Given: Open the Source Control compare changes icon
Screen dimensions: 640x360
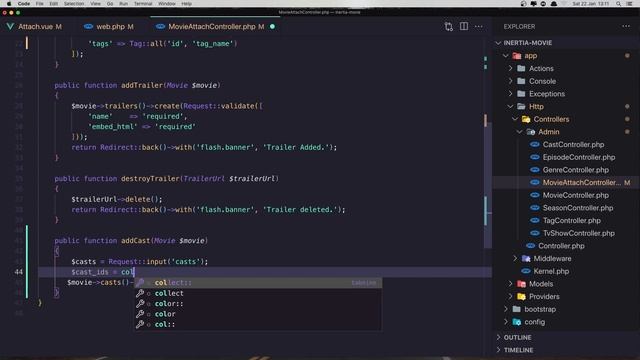Looking at the screenshot, I should coord(449,27).
